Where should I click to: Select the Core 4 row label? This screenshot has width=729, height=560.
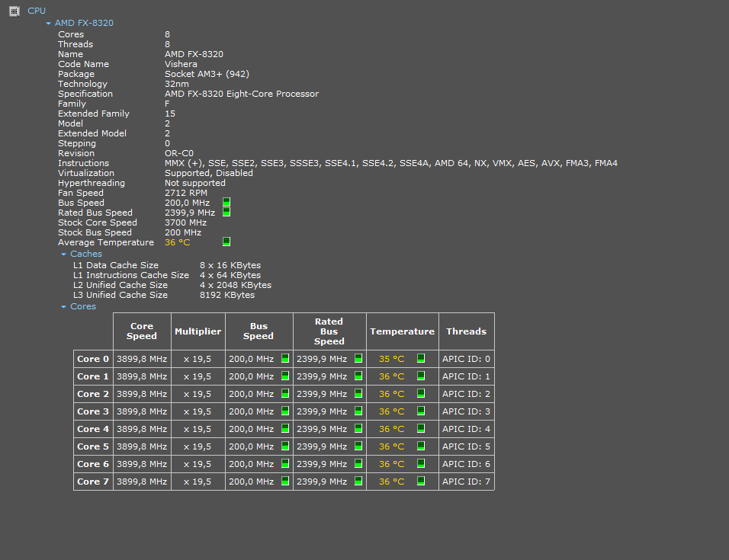pyautogui.click(x=93, y=429)
